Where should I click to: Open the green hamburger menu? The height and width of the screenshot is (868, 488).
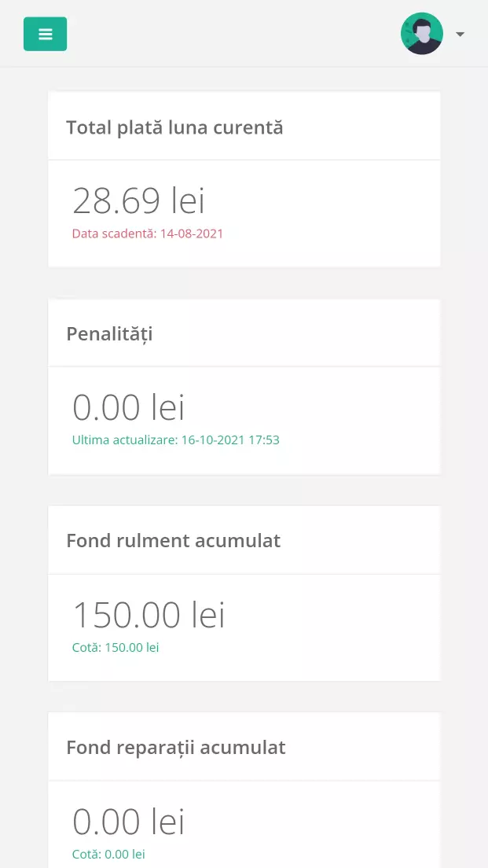(x=45, y=34)
